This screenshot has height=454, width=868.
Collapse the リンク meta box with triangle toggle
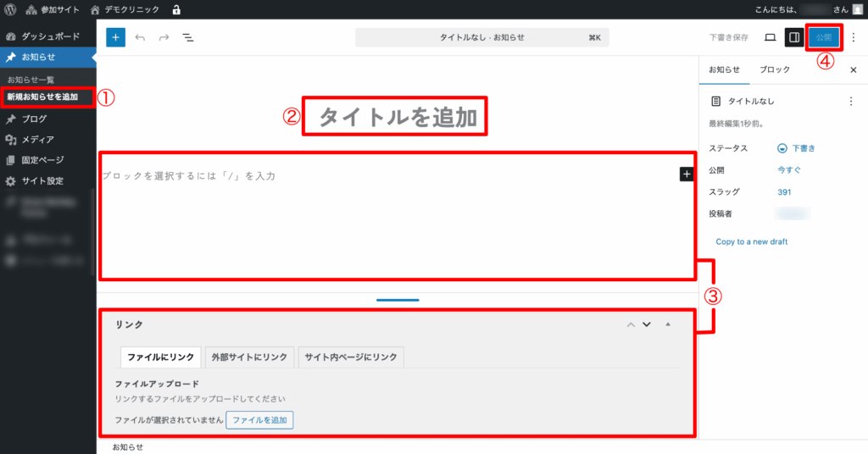pos(668,324)
